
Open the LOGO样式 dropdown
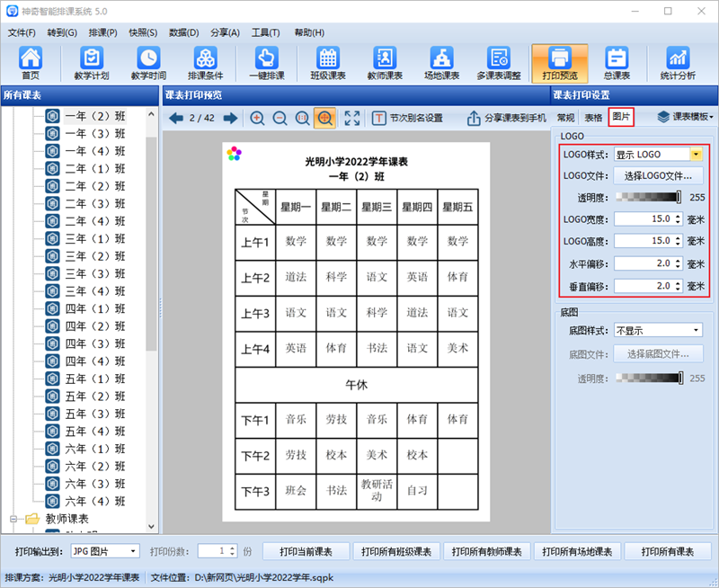[696, 154]
